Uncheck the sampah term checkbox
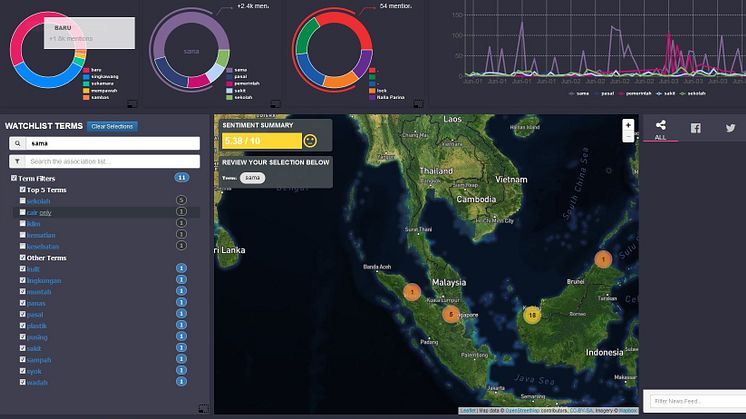This screenshot has width=746, height=419. pos(22,360)
